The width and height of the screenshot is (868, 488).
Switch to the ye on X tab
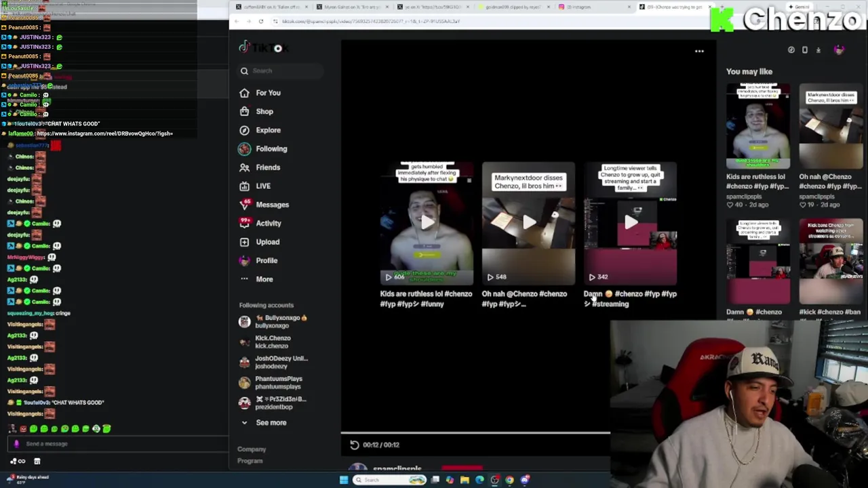pyautogui.click(x=432, y=7)
